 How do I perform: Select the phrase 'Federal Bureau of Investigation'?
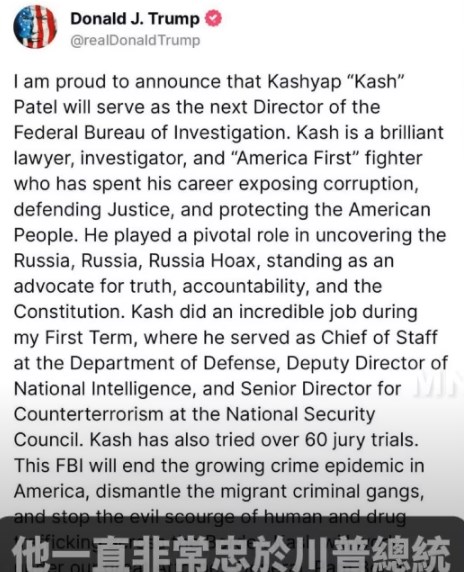(150, 133)
